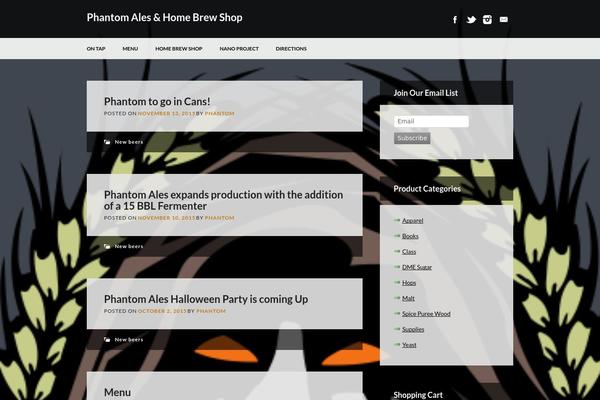Click folder icon under Phantom to go in Cans post
The width and height of the screenshot is (600, 400).
(107, 142)
